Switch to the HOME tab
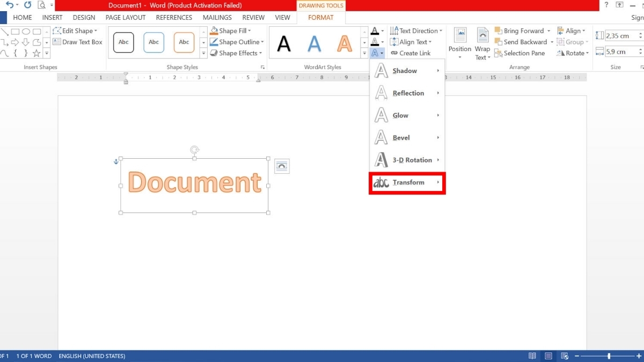This screenshot has width=644, height=362. pyautogui.click(x=23, y=18)
